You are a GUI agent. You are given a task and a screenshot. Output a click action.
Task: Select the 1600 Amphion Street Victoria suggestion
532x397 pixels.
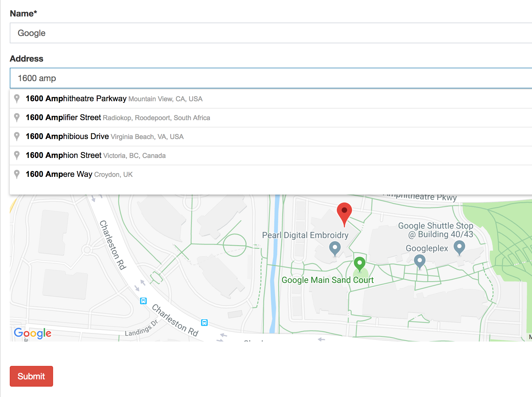pyautogui.click(x=95, y=155)
